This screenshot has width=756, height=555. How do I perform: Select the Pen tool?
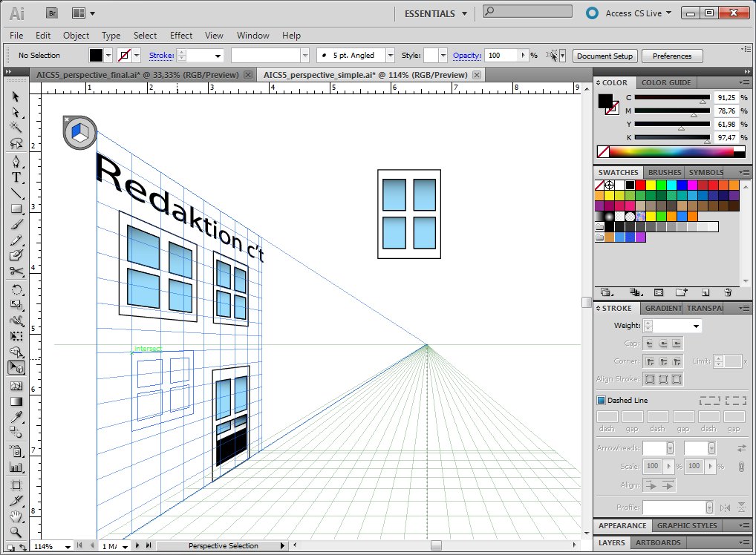16,162
